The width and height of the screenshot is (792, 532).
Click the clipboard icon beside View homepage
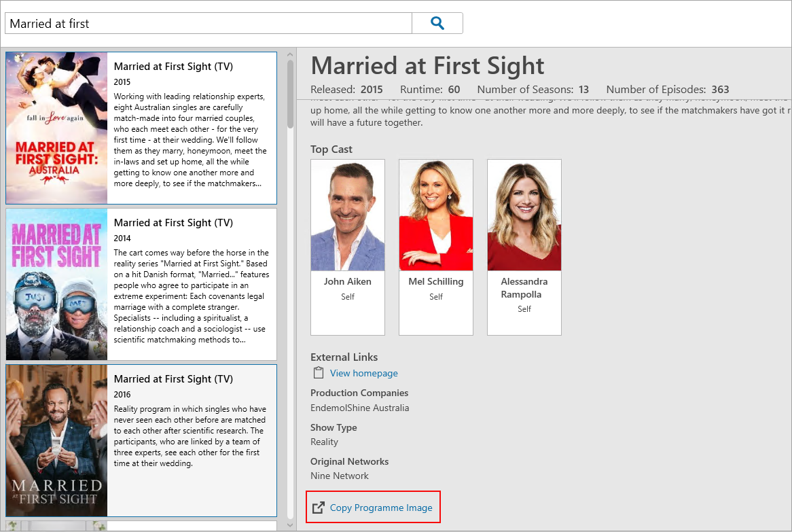317,372
